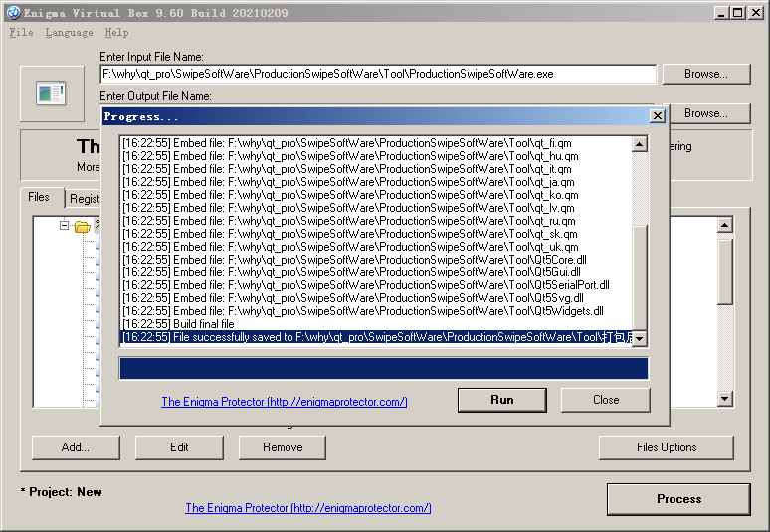Select the Qt5Svg.dll embed log line

[x=376, y=298]
